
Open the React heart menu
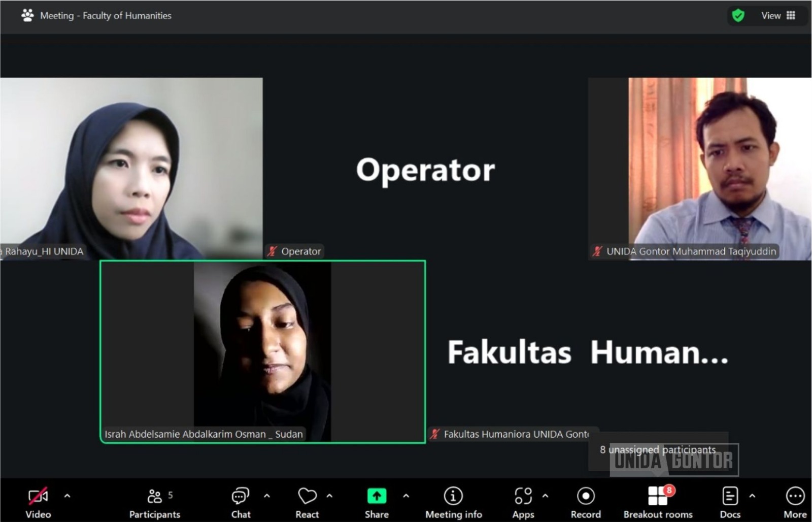307,502
